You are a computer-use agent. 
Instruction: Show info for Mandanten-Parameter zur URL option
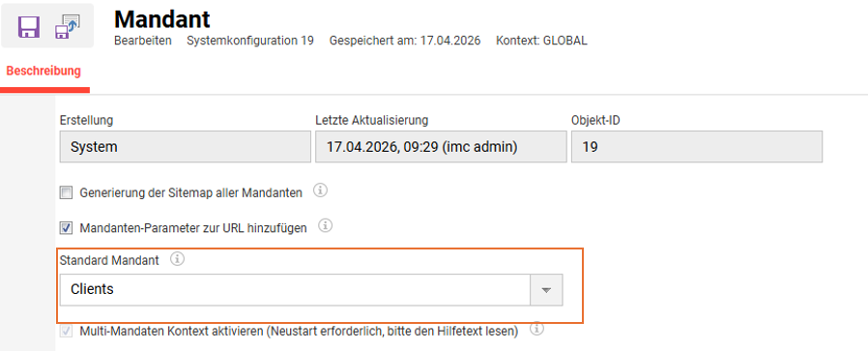click(x=325, y=226)
